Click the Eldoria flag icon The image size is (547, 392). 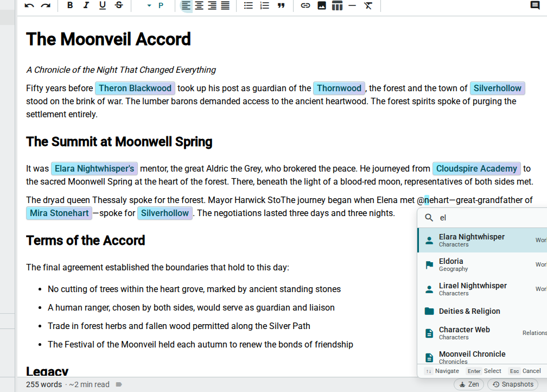(429, 265)
